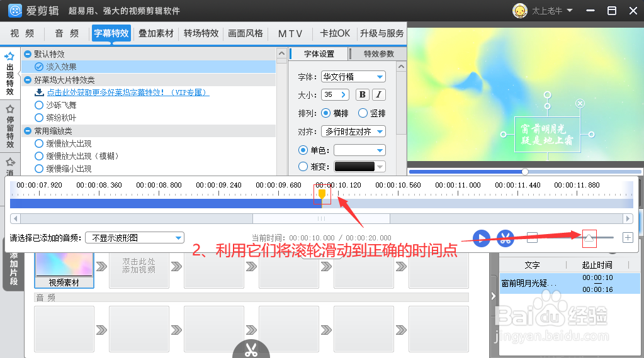Viewport: 644px width, 358px height.
Task: Click font settings panel scroll-up arrow
Action: 401,67
